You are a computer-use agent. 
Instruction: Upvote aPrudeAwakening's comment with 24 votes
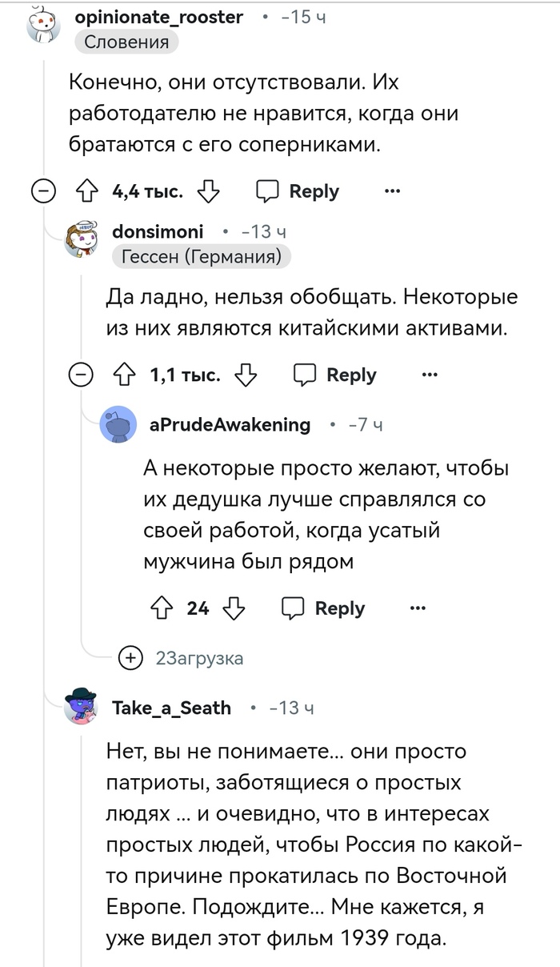[162, 608]
